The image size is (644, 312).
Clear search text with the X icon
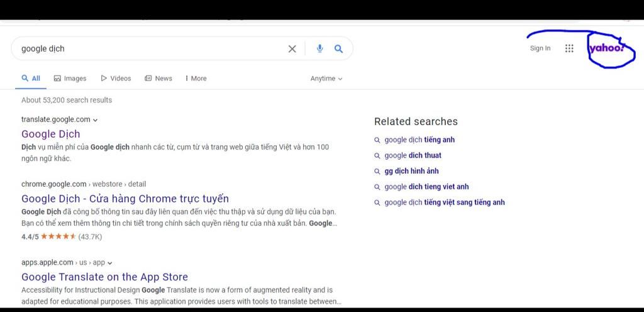click(x=292, y=49)
